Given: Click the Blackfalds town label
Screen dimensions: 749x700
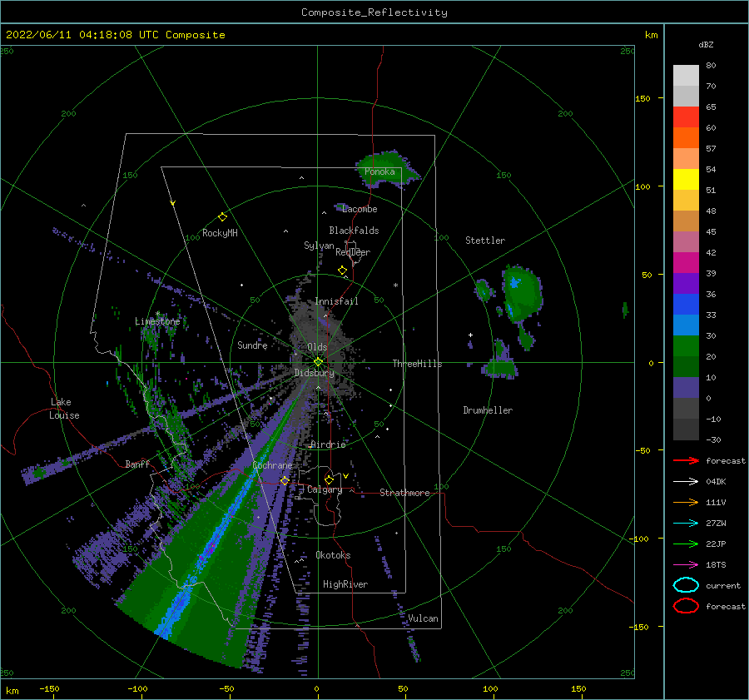Looking at the screenshot, I should coord(354,231).
